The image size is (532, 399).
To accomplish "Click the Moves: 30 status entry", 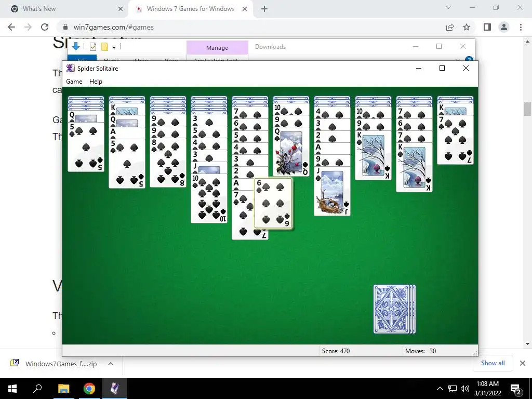I will [x=421, y=351].
